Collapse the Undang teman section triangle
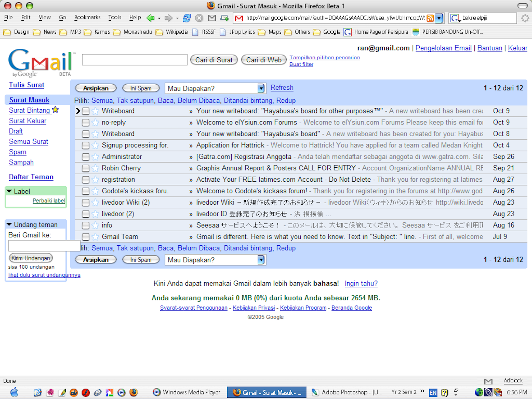This screenshot has height=399, width=532. click(x=9, y=225)
